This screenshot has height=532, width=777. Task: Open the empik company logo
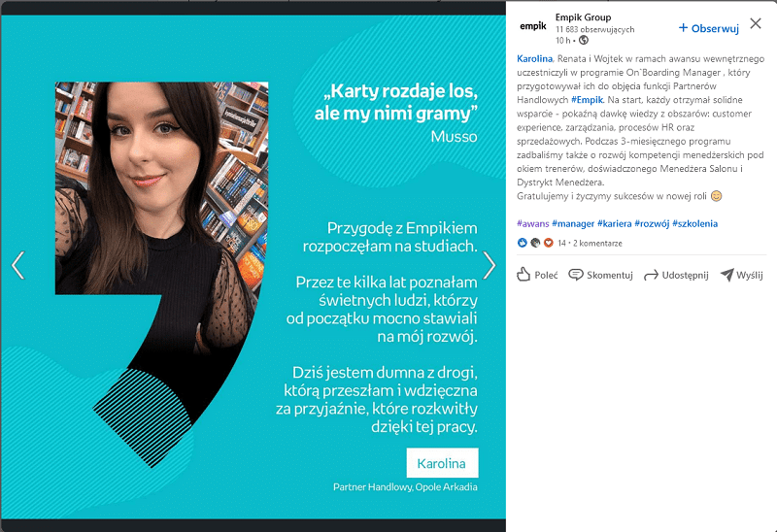coord(532,26)
